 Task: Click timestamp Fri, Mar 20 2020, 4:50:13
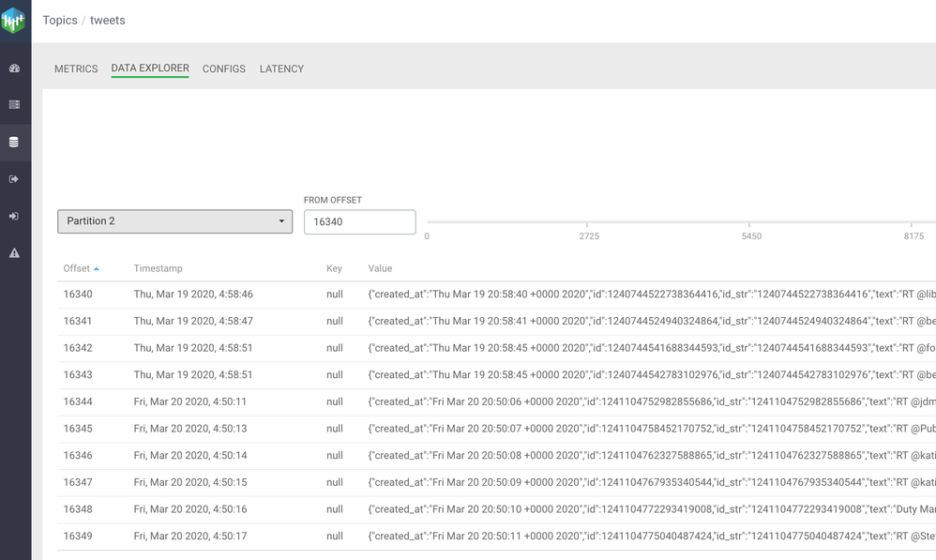(190, 429)
